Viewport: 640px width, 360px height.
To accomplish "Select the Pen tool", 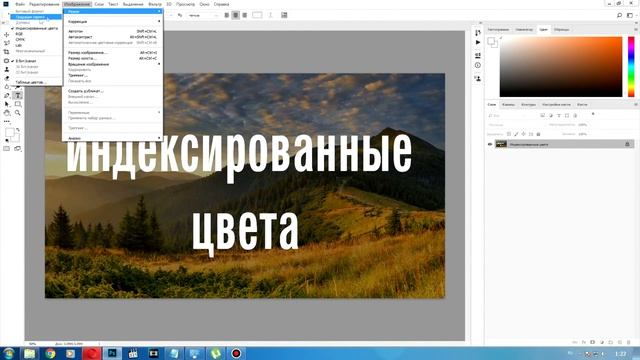I will [x=7, y=96].
